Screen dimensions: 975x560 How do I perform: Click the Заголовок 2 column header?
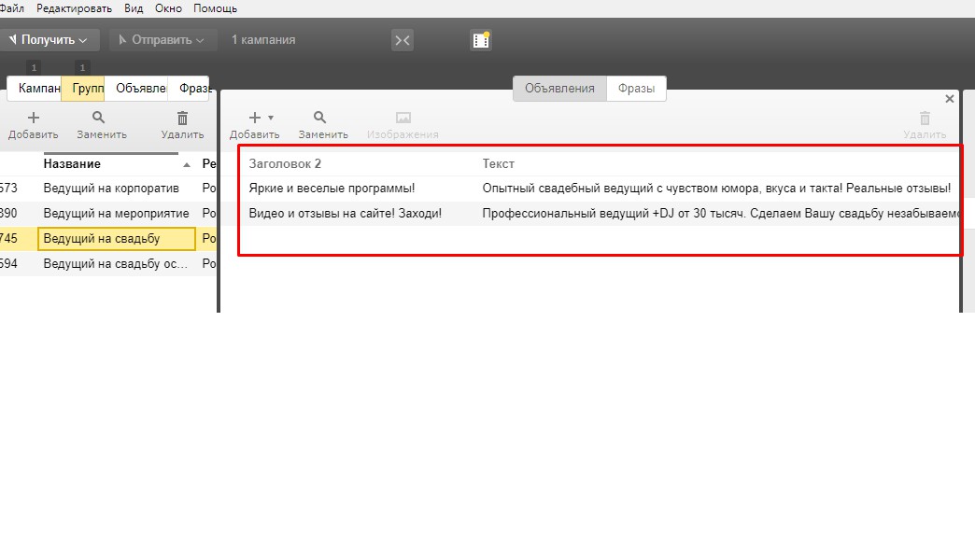285,164
